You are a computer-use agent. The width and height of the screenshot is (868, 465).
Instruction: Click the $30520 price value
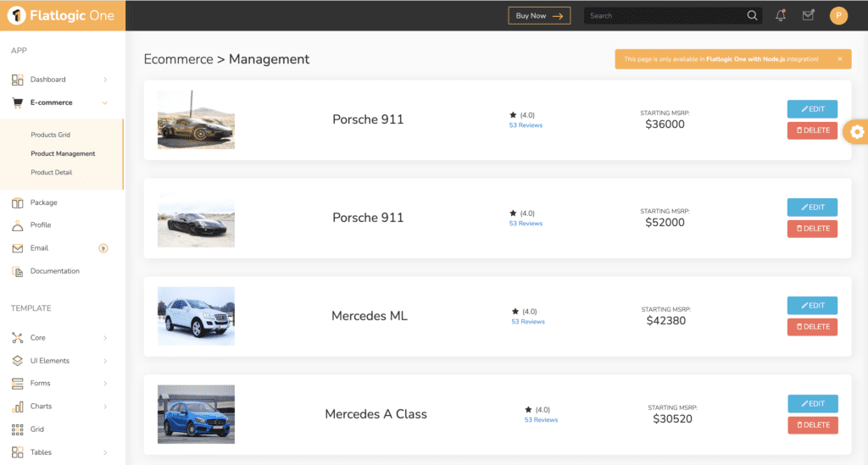(672, 419)
